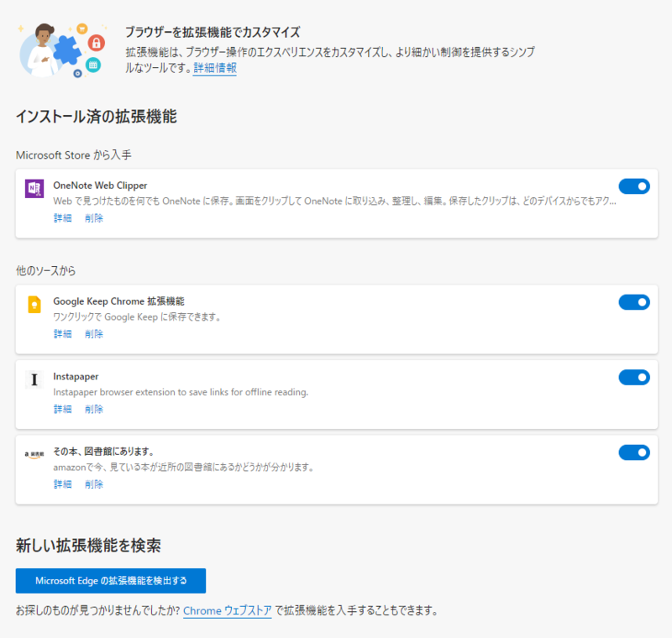Click 削除 for その本、図書館にあります

tap(94, 484)
